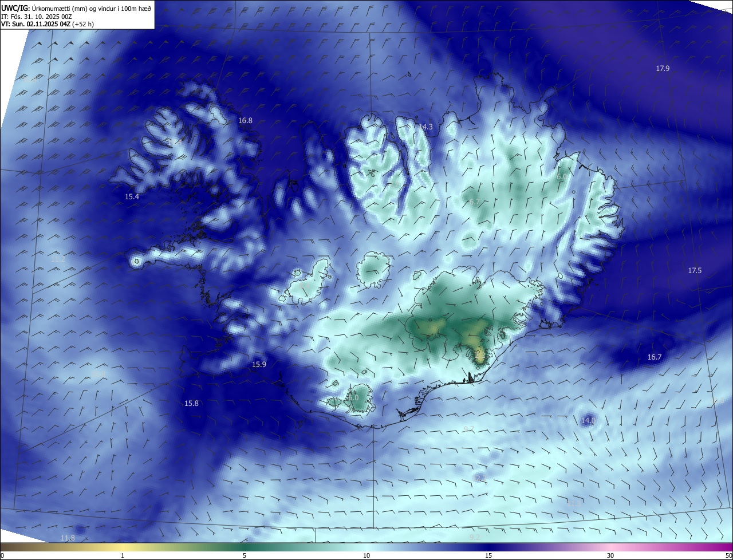Click the 14.0 value in the dark spot
The image size is (733, 560).
tap(588, 420)
